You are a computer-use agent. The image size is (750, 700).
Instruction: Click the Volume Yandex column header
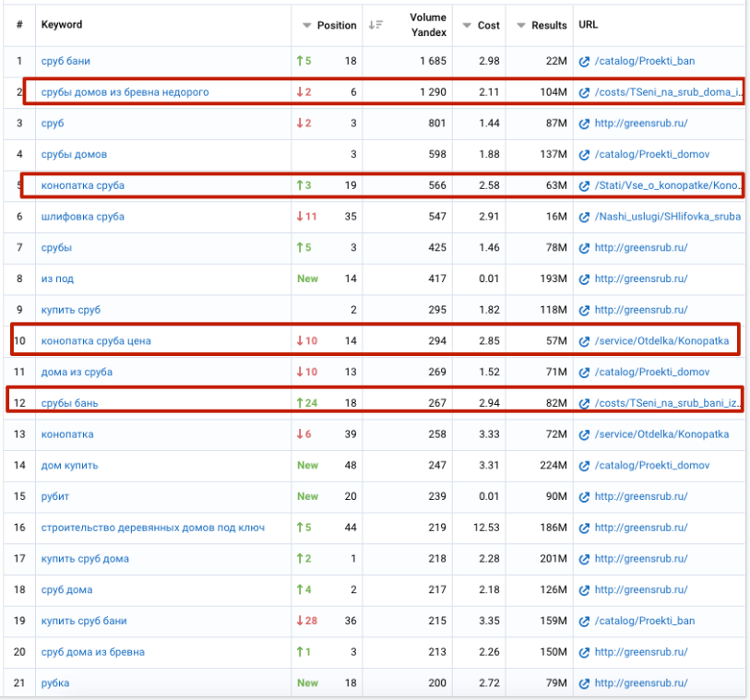pyautogui.click(x=428, y=25)
